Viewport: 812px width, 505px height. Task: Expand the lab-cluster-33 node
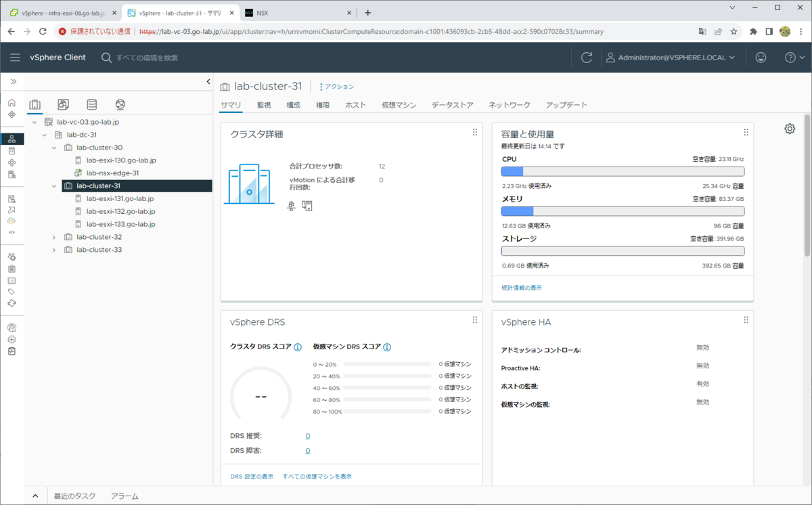(54, 250)
